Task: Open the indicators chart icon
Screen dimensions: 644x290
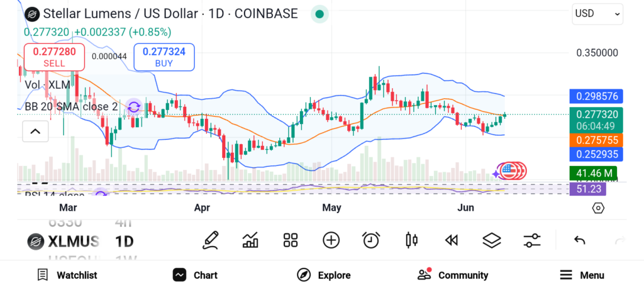Action: pyautogui.click(x=250, y=240)
